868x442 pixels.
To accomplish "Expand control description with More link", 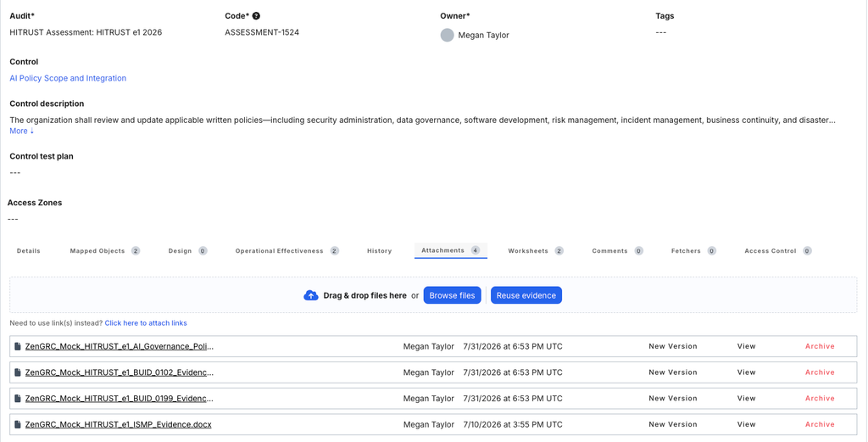I will point(21,131).
